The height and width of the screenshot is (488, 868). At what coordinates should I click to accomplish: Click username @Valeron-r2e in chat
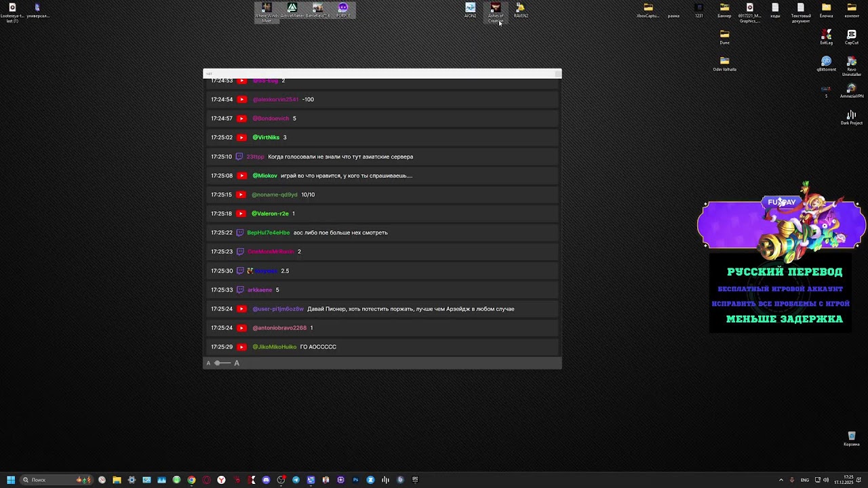(x=270, y=213)
